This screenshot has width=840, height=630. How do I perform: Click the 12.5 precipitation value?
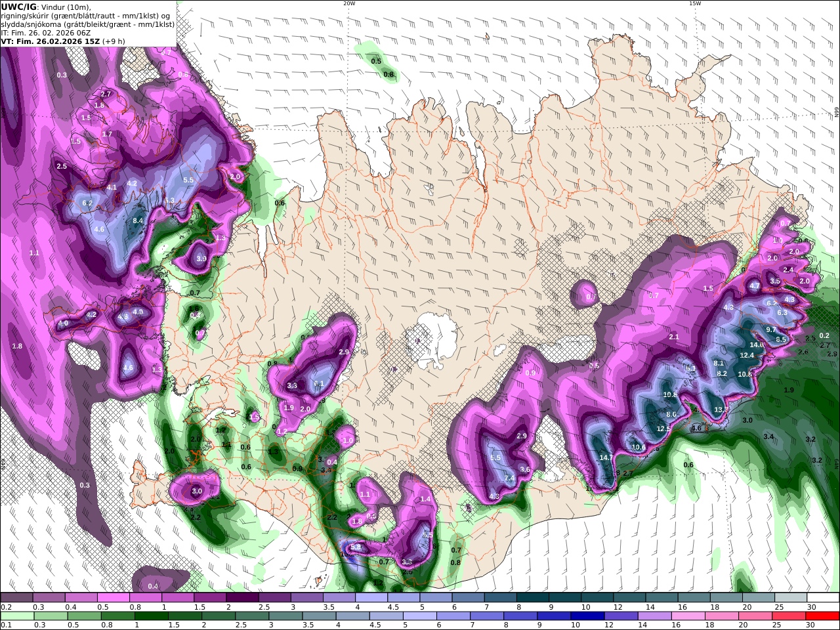[x=663, y=429]
